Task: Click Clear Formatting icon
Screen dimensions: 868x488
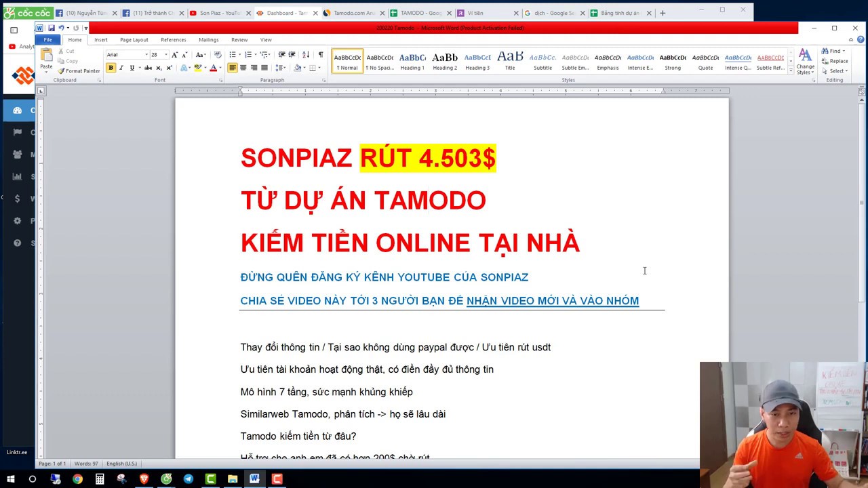Action: point(218,54)
